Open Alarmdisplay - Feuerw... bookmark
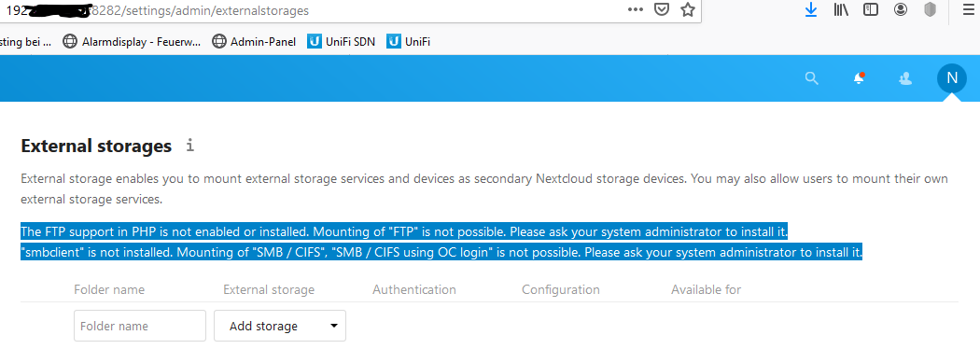 tap(132, 42)
